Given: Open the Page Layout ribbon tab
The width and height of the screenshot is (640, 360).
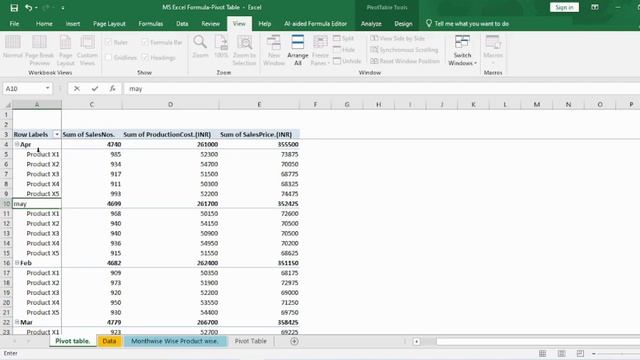Looking at the screenshot, I should click(x=109, y=24).
